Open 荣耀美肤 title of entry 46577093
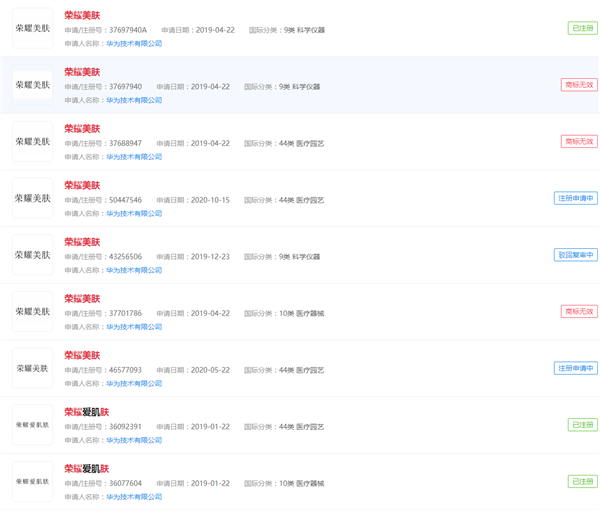The image size is (600, 511). tap(82, 355)
